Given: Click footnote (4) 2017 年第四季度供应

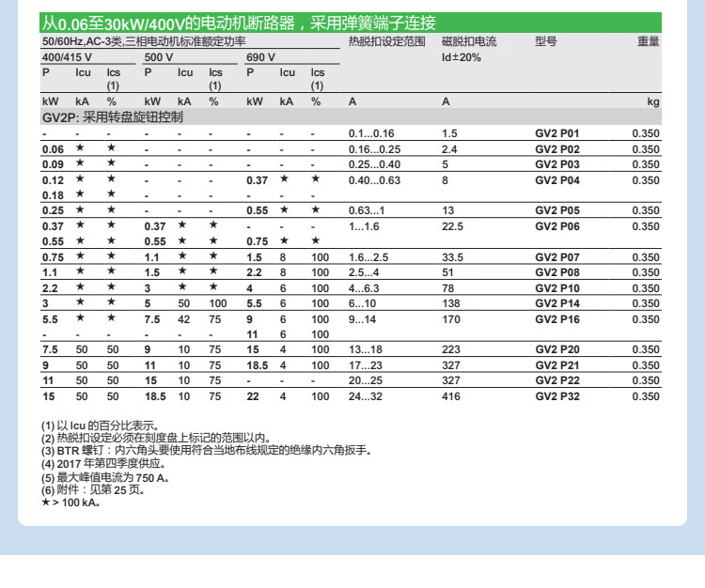Looking at the screenshot, I should [x=103, y=464].
